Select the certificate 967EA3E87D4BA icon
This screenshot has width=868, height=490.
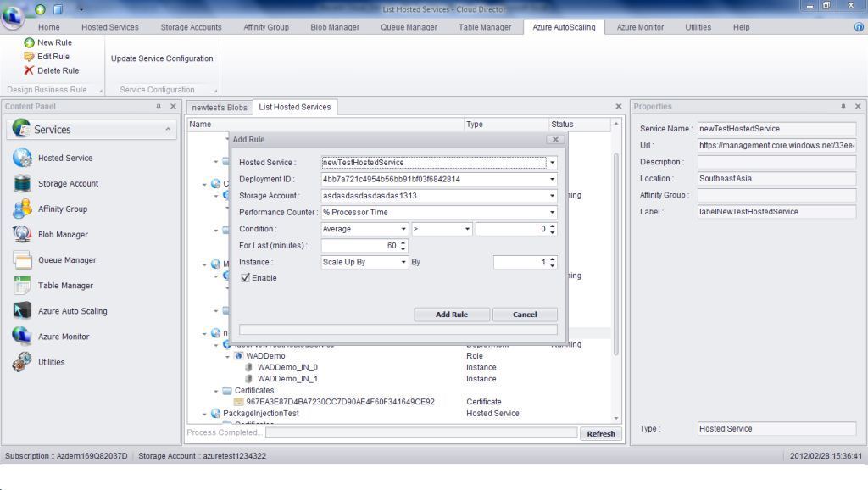[238, 402]
